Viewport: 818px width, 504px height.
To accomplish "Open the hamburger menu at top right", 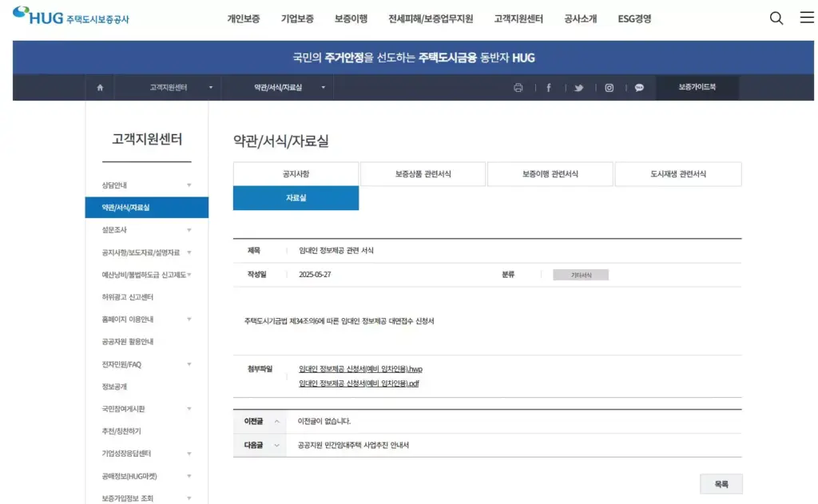I will click(806, 17).
